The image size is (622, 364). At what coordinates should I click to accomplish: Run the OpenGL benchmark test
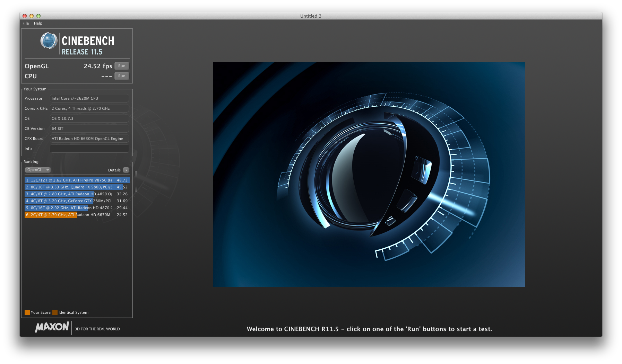(122, 66)
